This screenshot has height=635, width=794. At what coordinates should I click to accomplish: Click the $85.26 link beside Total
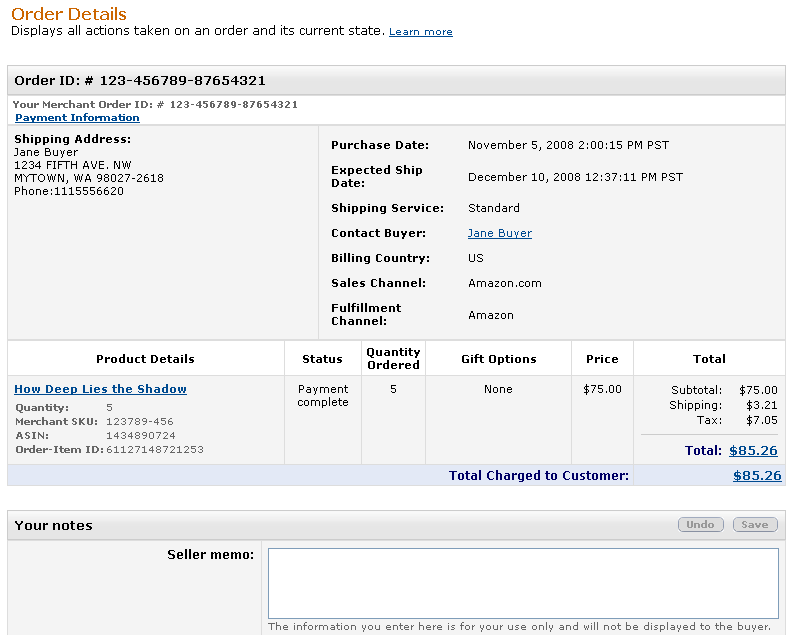click(753, 451)
